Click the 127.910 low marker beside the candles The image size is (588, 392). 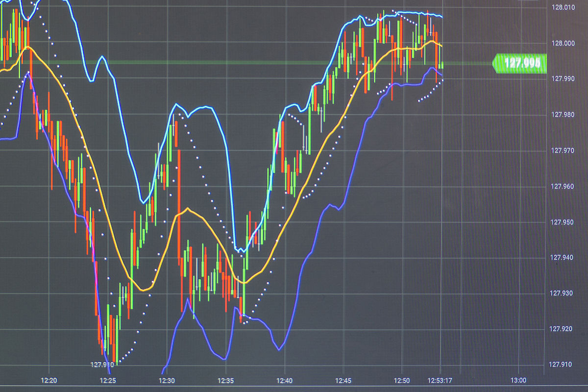[x=102, y=365]
